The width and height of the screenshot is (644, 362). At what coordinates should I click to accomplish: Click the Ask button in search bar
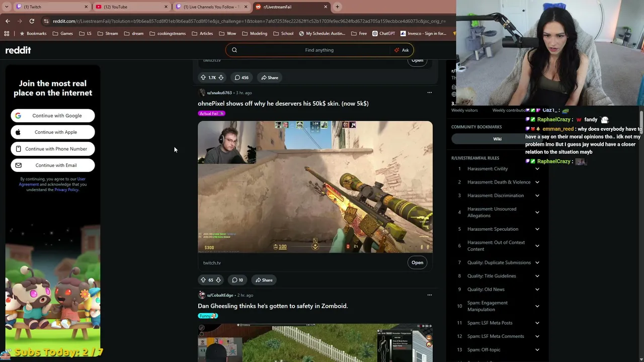point(402,50)
